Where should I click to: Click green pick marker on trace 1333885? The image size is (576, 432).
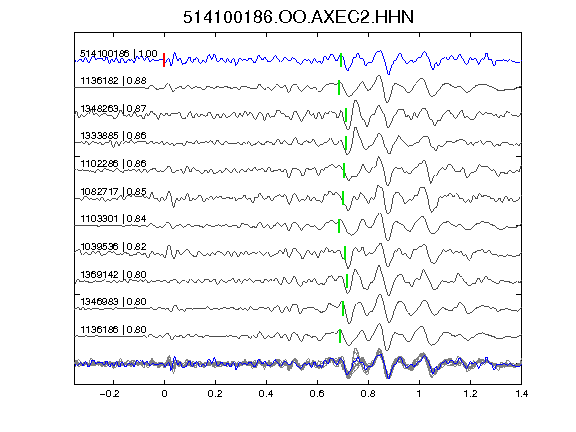pyautogui.click(x=346, y=143)
